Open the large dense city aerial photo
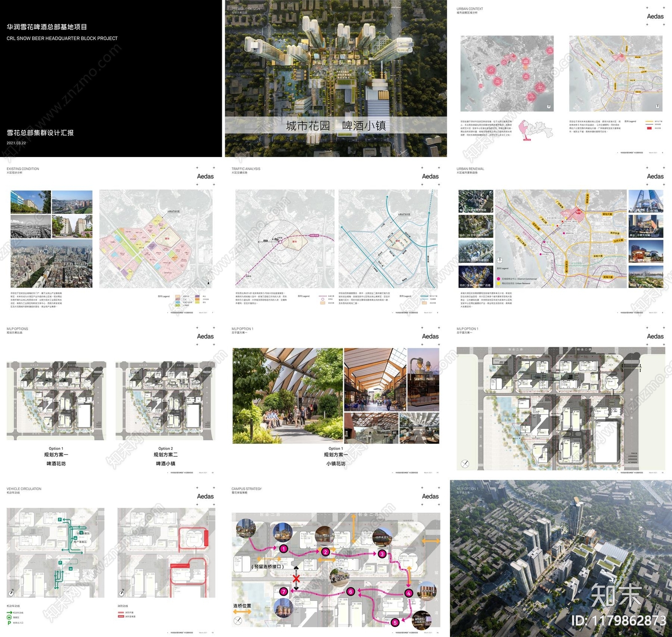The image size is (672, 637). [x=51, y=264]
